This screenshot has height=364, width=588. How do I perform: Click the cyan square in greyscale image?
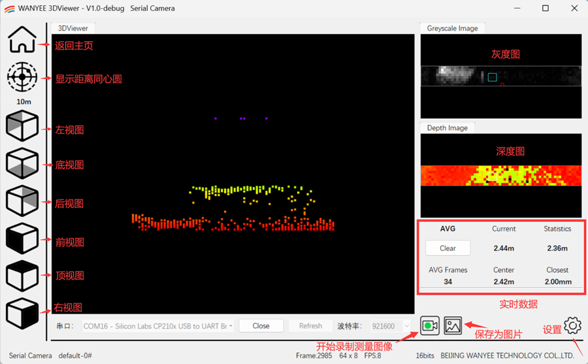click(492, 77)
